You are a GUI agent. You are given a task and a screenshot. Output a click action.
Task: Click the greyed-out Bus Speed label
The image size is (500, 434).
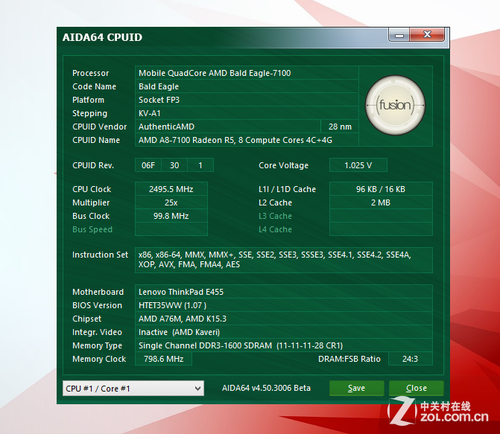[x=92, y=230]
